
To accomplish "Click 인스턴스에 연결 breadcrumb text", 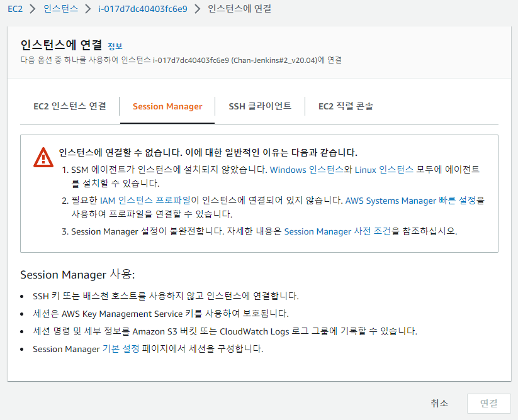I will [240, 9].
